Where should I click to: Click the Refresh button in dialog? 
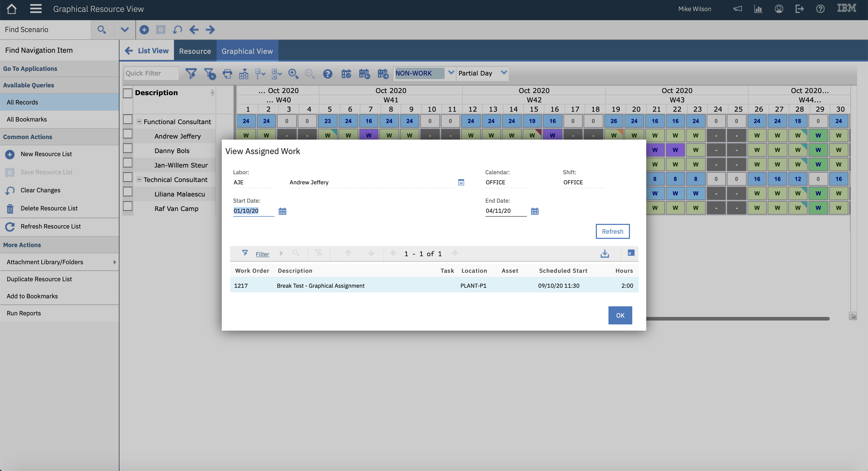click(612, 231)
